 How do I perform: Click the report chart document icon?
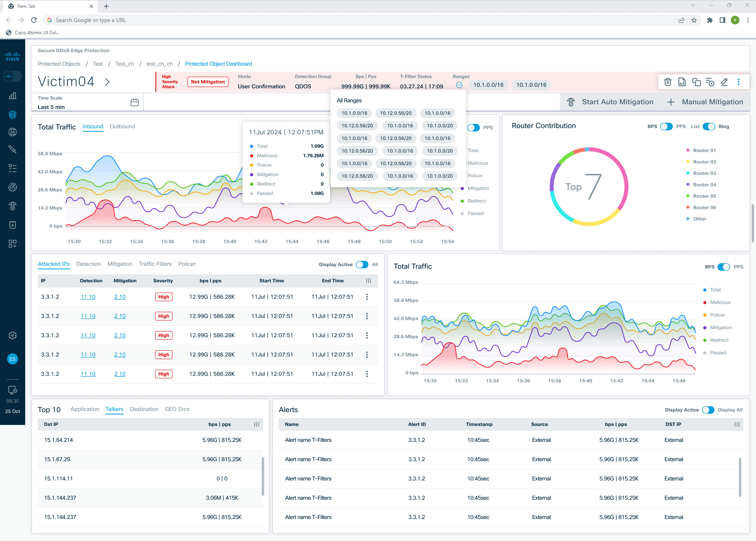[x=682, y=82]
